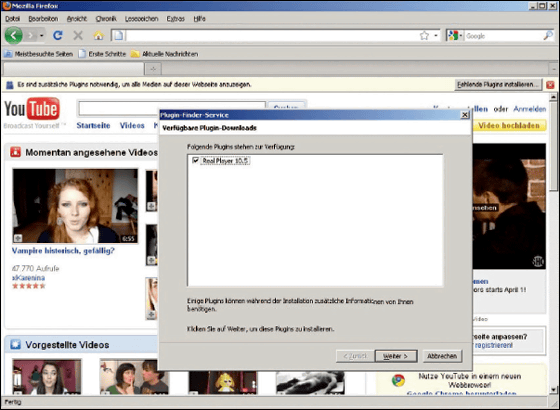Click the Stop loading X icon

coord(78,35)
